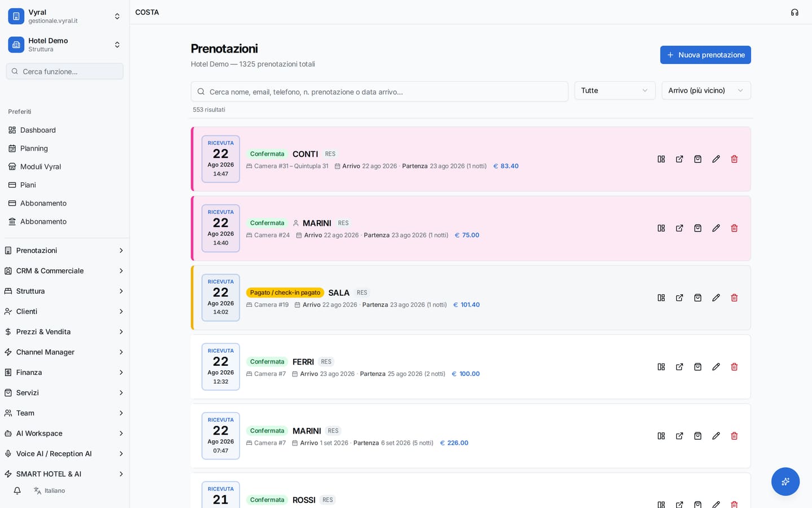The height and width of the screenshot is (508, 812).
Task: Expand the Servizi sidebar section
Action: pyautogui.click(x=65, y=393)
